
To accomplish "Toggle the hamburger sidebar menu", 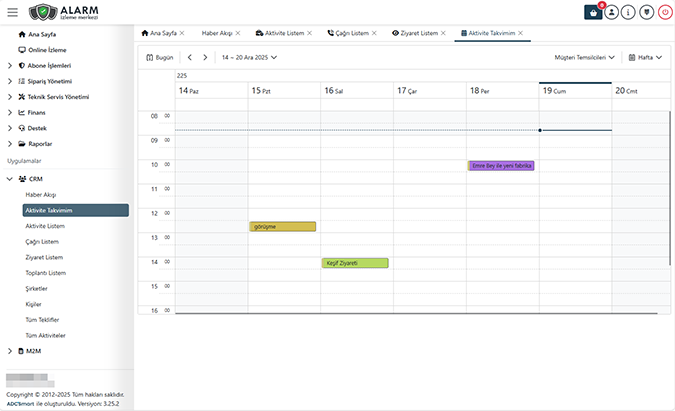I will click(x=12, y=13).
